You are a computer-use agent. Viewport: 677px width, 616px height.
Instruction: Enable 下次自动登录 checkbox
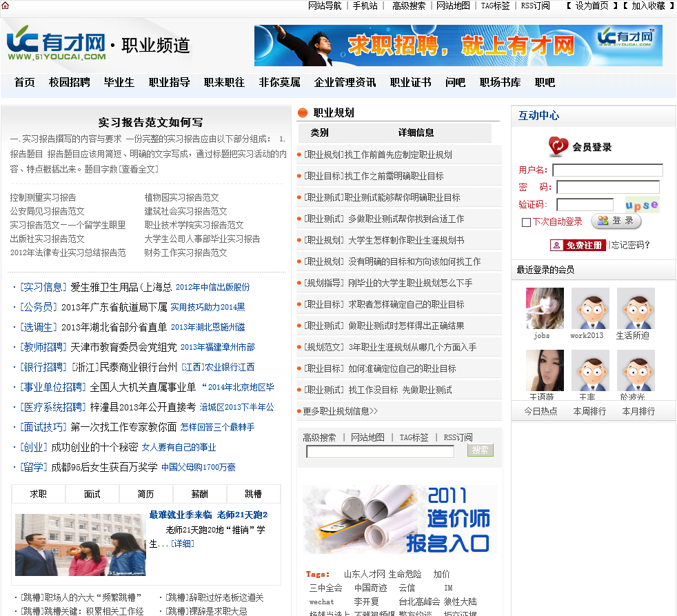point(526,222)
